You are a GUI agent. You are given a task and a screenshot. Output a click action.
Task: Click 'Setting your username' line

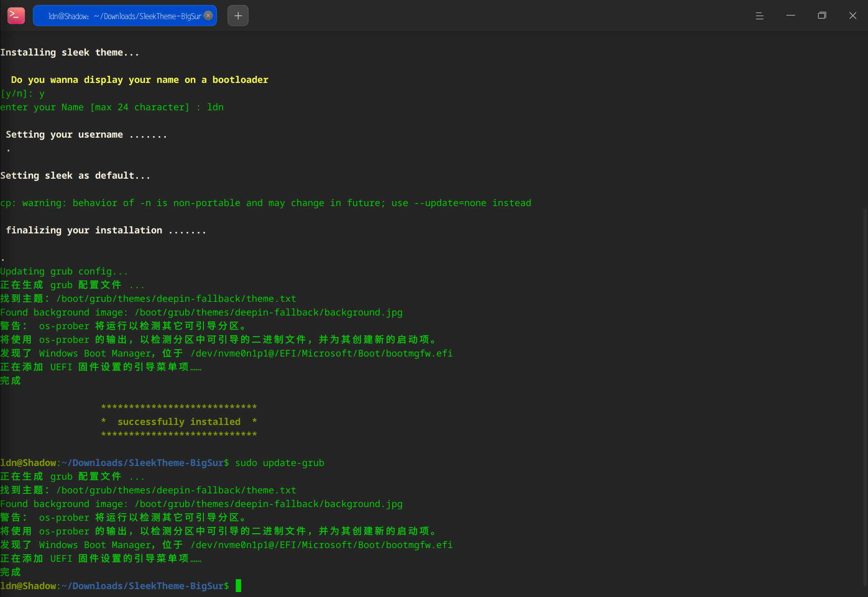pos(86,135)
